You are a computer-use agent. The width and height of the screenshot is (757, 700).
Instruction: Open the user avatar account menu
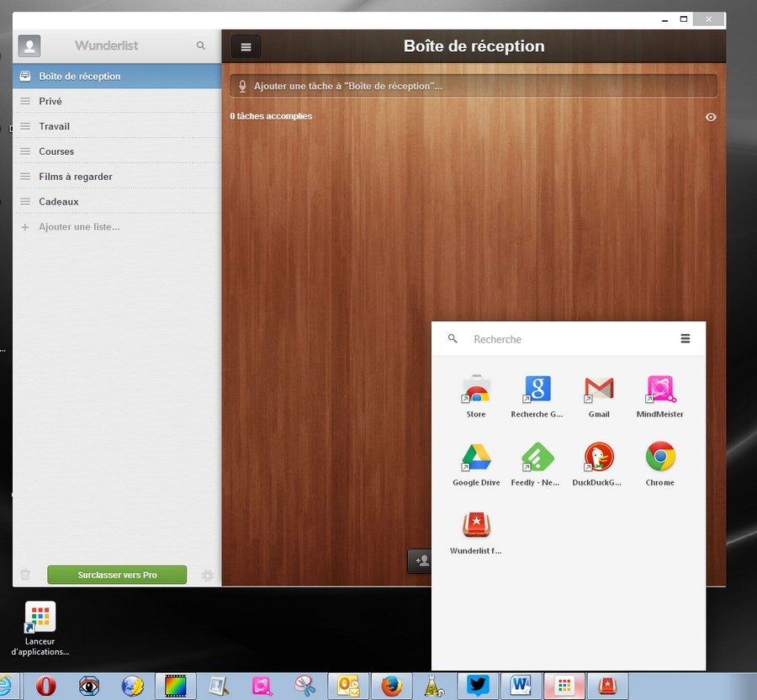point(29,46)
